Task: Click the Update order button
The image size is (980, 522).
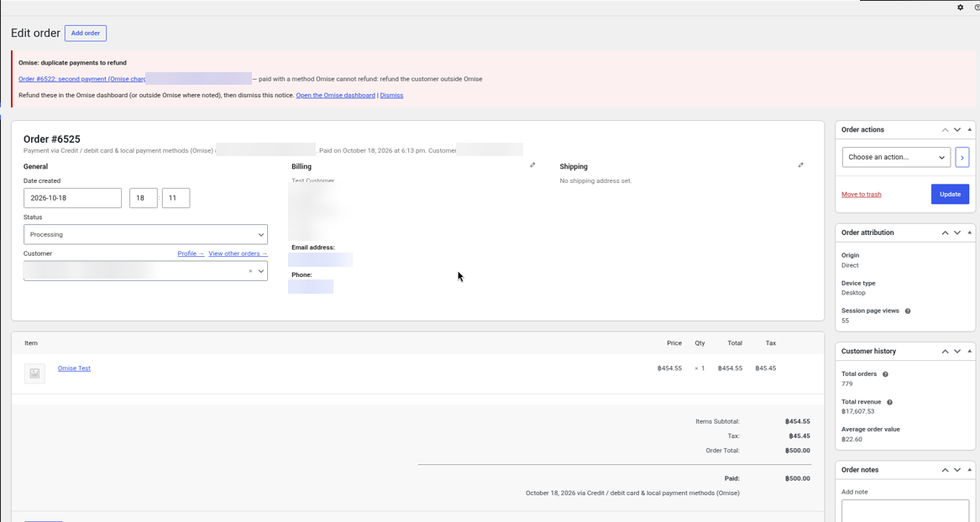Action: [950, 194]
